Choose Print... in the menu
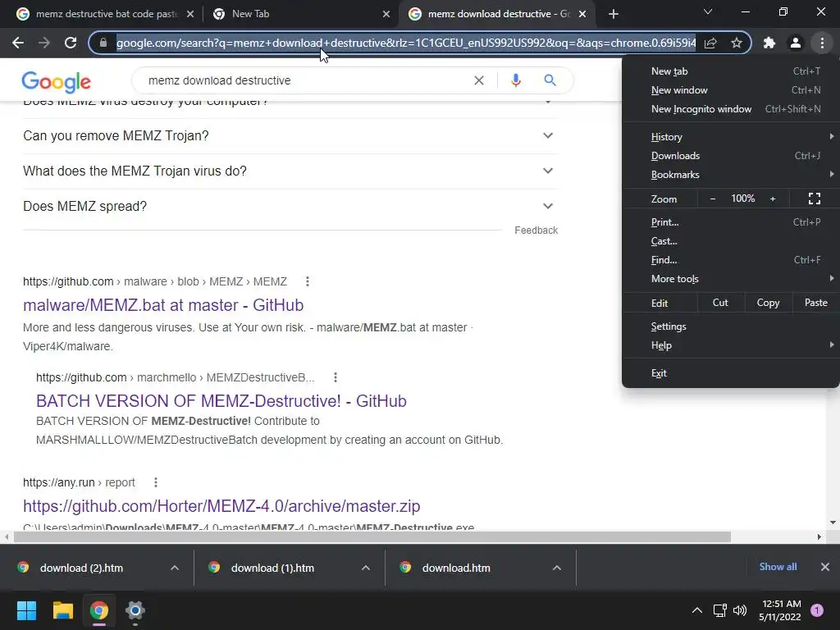Viewport: 840px width, 630px height. (x=731, y=221)
